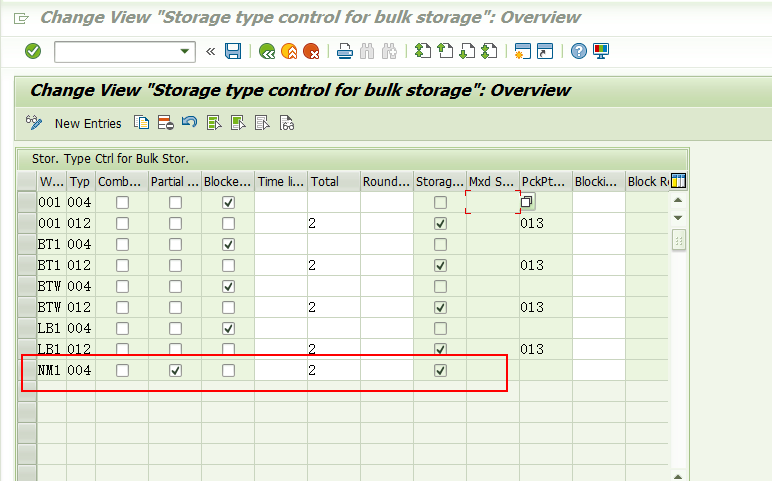The image size is (772, 481).
Task: Toggle Storage checkbox for BT1 012 row
Action: point(440,265)
